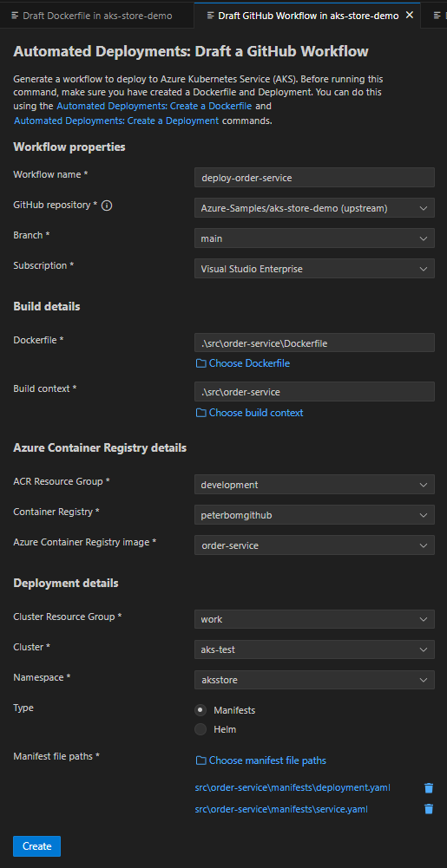The width and height of the screenshot is (447, 868).
Task: Select the Manifests radio button
Action: 200,710
